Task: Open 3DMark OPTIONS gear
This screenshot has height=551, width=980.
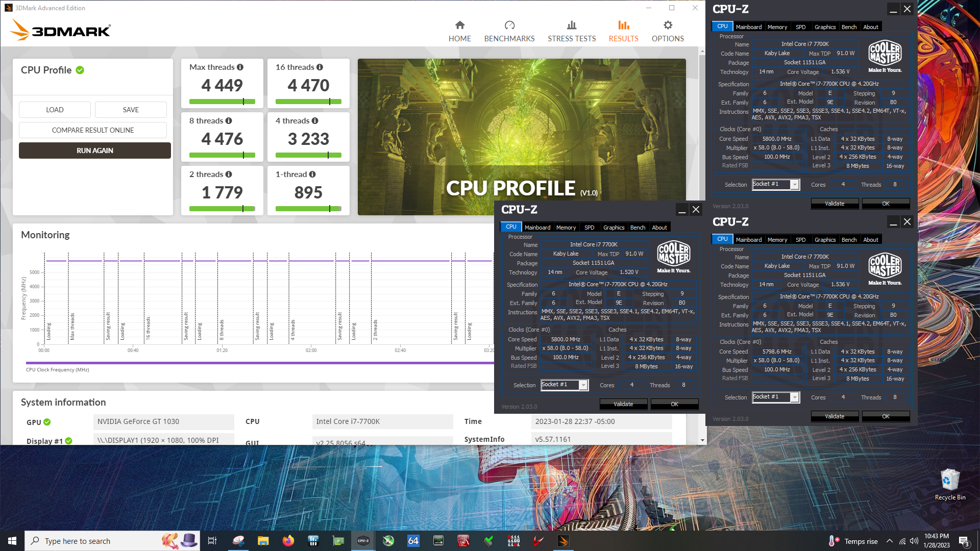Action: (x=668, y=31)
